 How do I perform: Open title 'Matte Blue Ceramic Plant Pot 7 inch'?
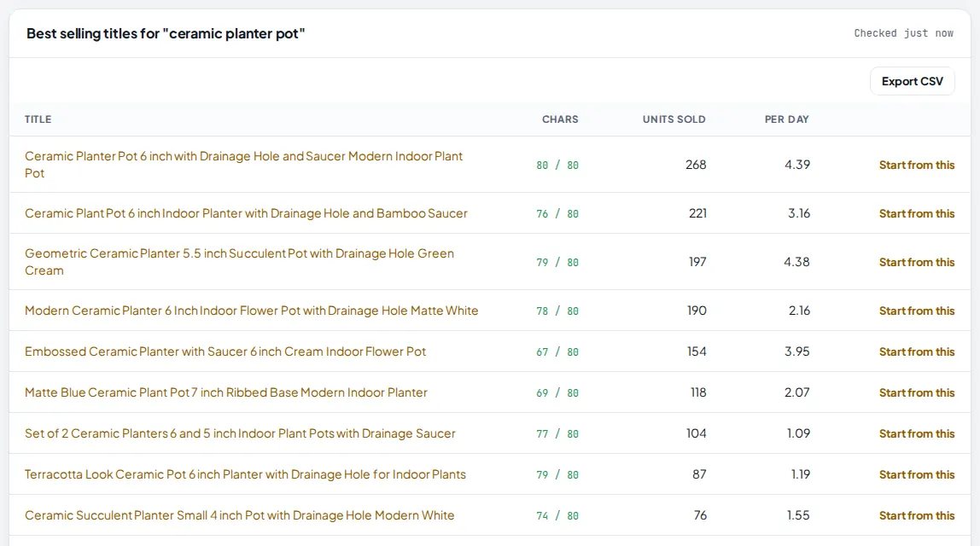(226, 392)
